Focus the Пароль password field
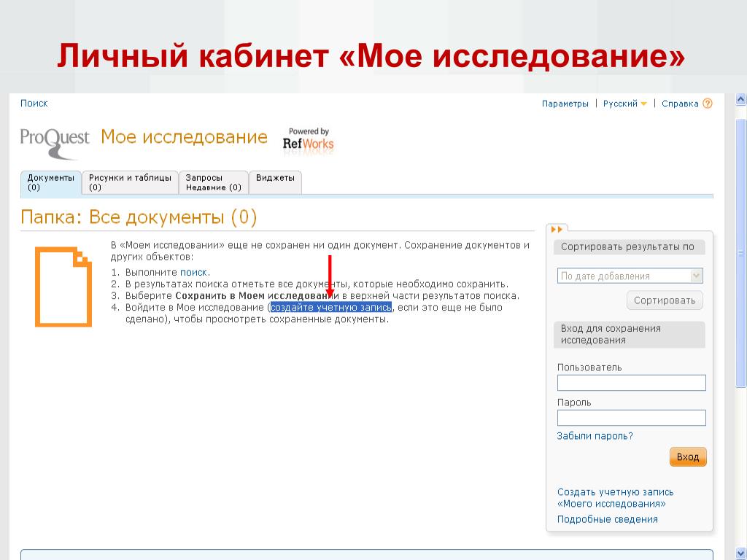Screen dimensions: 747x560 coord(631,418)
